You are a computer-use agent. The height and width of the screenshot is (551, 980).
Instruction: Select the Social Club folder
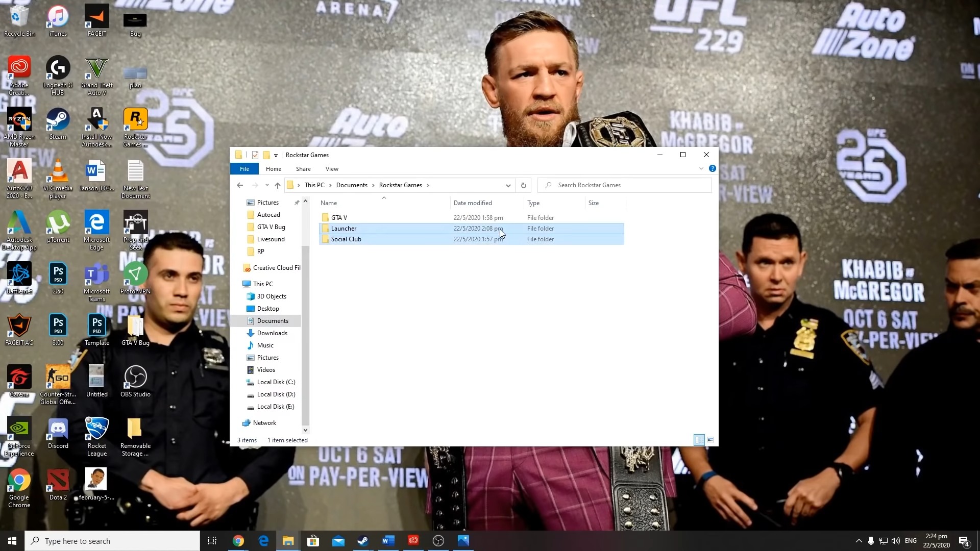(x=471, y=239)
